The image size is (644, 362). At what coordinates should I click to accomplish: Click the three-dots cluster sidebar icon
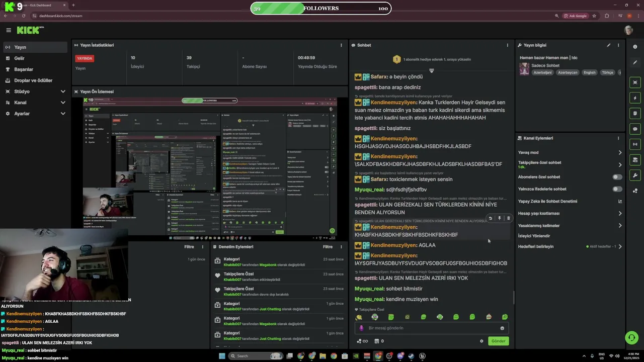[635, 191]
